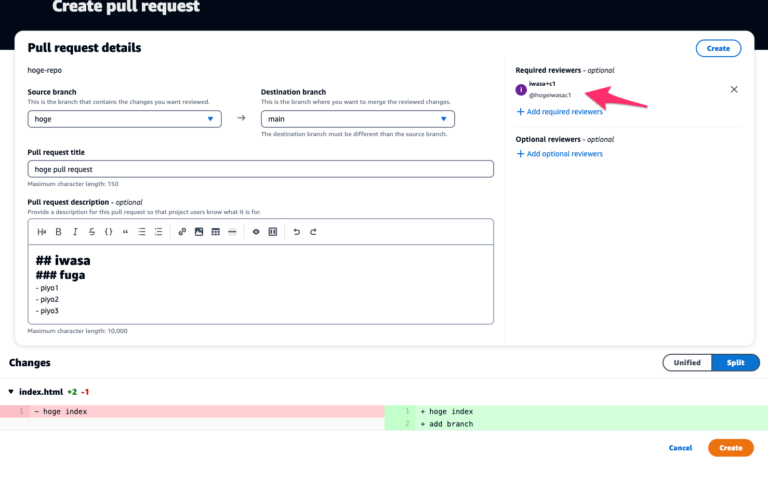The image size is (768, 480).
Task: Focus the Pull request title field
Action: click(x=261, y=169)
